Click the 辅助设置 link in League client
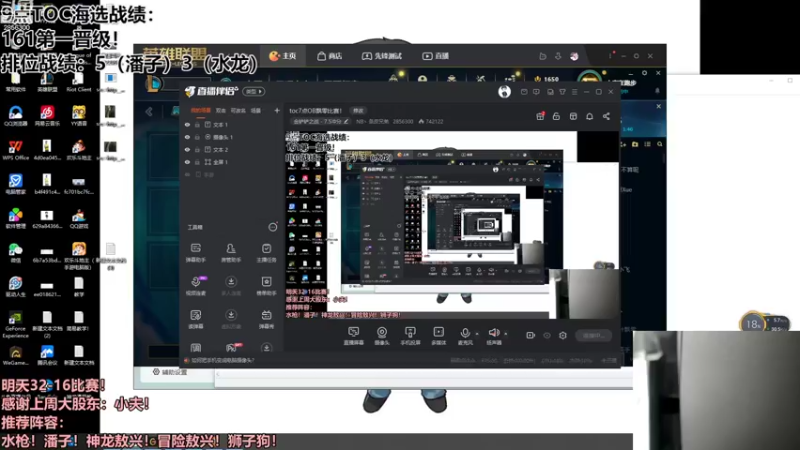 [x=170, y=372]
